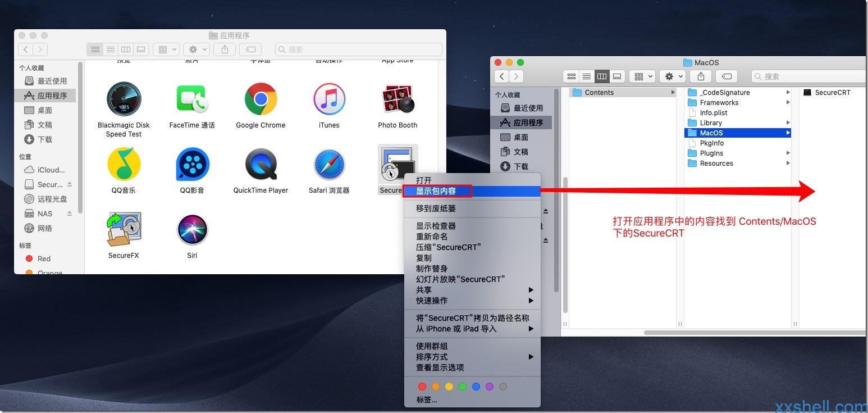
Task: Choose 移到废纸篓 in the context menu
Action: [472, 208]
